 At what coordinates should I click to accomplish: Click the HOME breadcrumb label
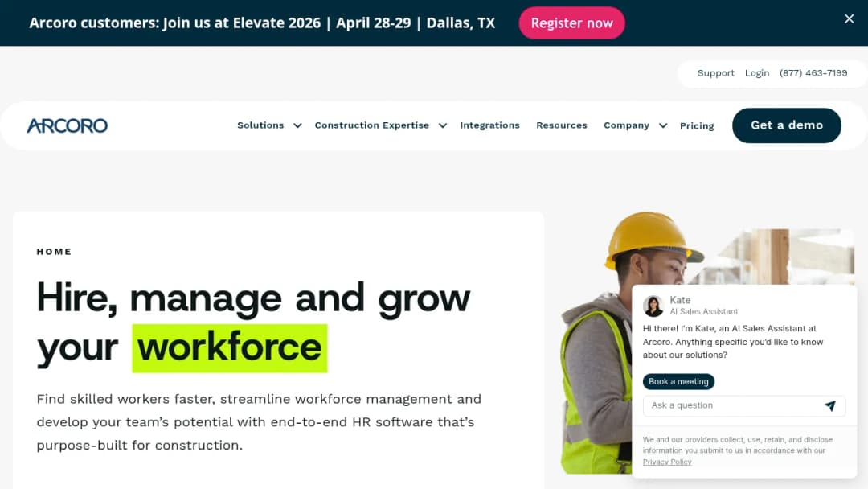(x=55, y=252)
